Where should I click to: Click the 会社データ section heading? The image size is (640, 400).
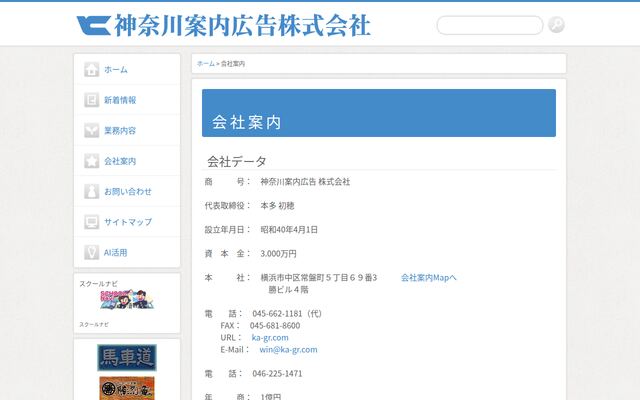237,161
